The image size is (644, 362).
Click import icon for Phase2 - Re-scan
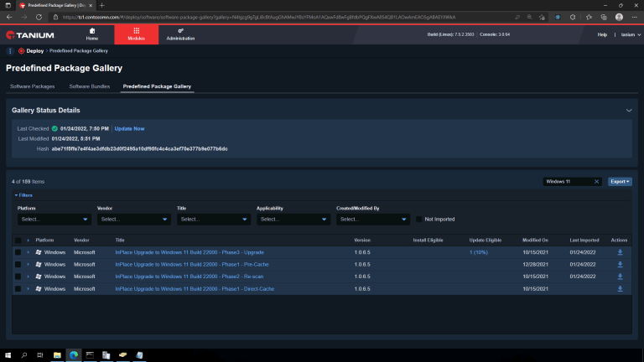pyautogui.click(x=620, y=276)
